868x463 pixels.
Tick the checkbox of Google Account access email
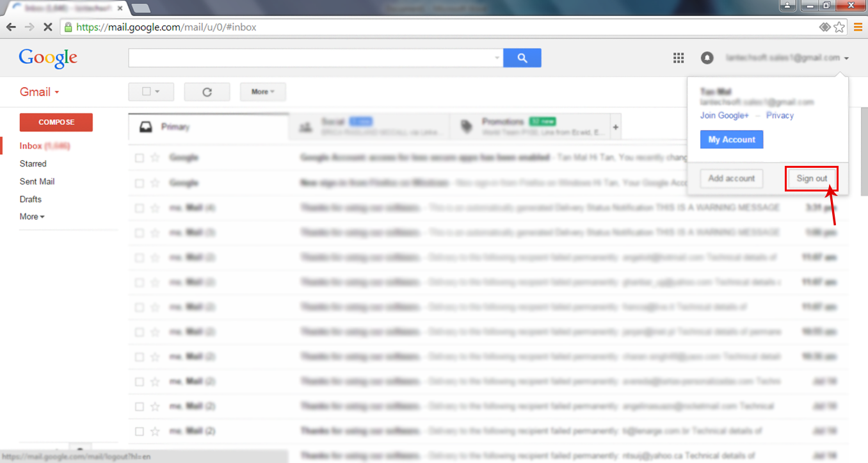[x=140, y=158]
